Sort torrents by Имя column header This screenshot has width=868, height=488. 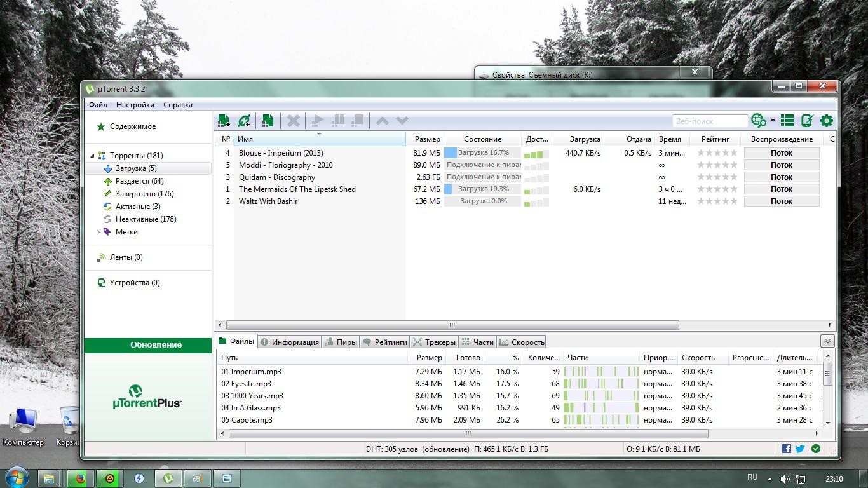[x=320, y=139]
